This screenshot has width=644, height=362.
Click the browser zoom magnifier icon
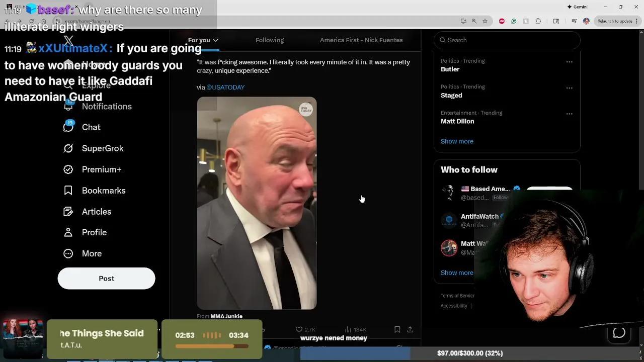[x=474, y=21]
